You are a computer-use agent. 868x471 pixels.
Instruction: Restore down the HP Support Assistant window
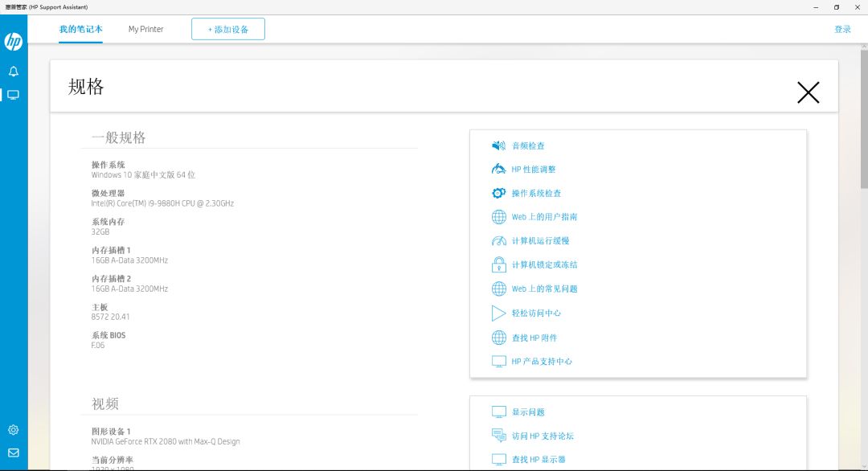[837, 7]
